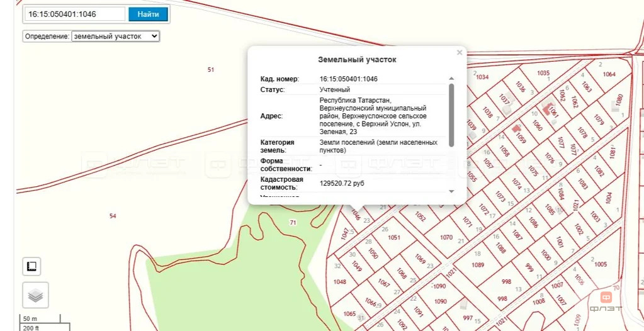Screen dimensions: 644x331
Task: Select parcel 1070 on the map
Action: point(446,237)
